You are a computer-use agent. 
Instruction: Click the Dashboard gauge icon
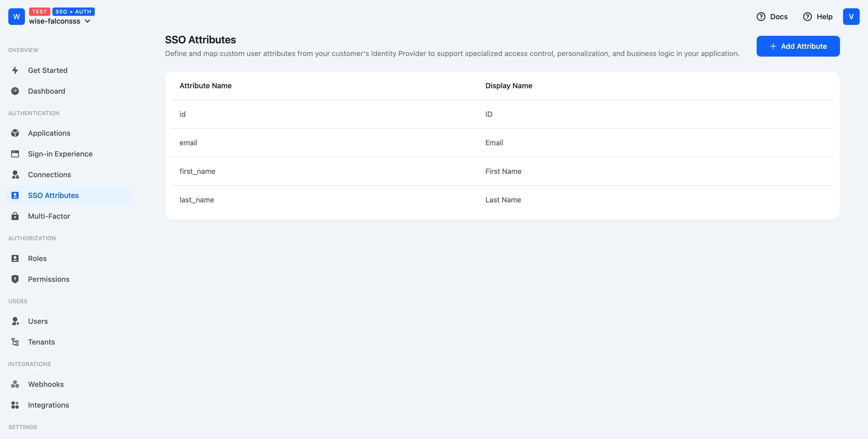(15, 91)
